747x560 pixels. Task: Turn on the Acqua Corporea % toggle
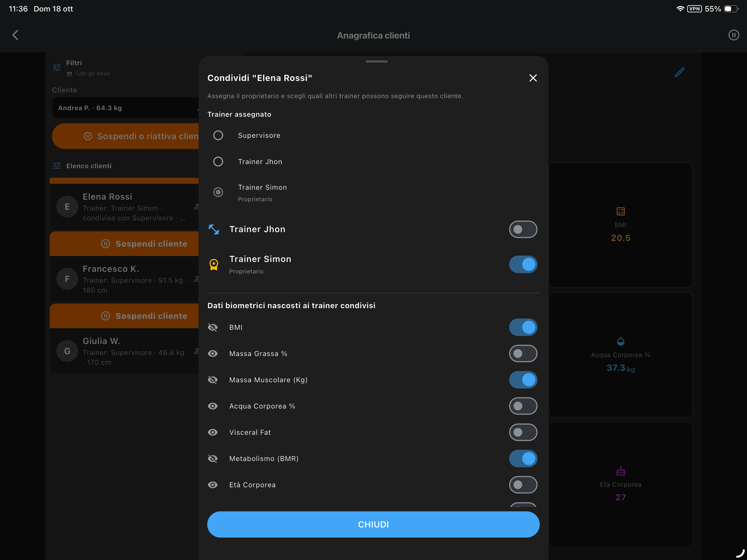[523, 406]
